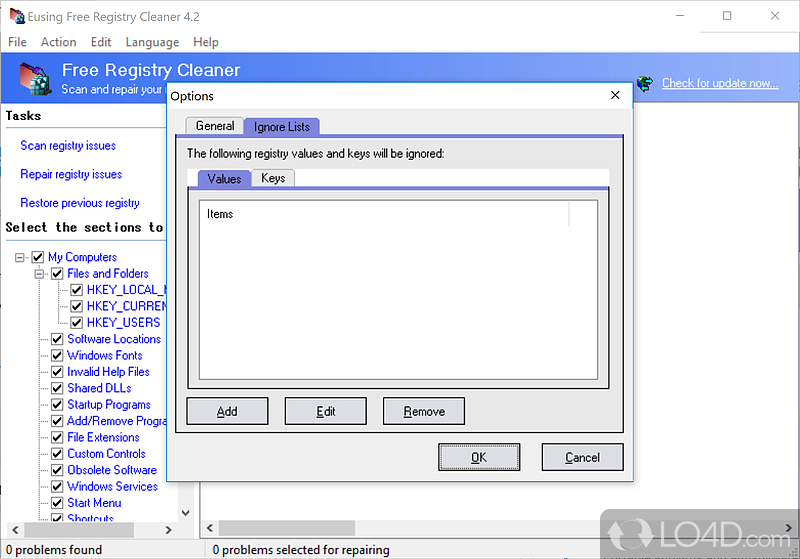The height and width of the screenshot is (559, 800).
Task: Confirm with the OK button
Action: (x=479, y=457)
